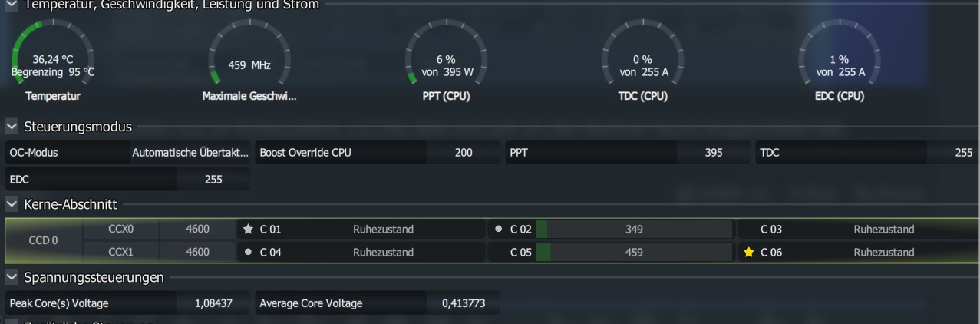Collapse the Spannungssteuerungen section
Viewport: 980px width, 324px height.
click(12, 277)
